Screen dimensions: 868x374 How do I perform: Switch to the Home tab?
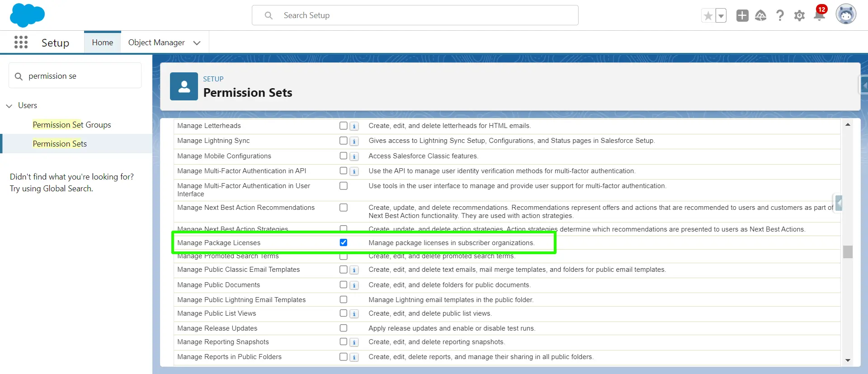tap(103, 43)
